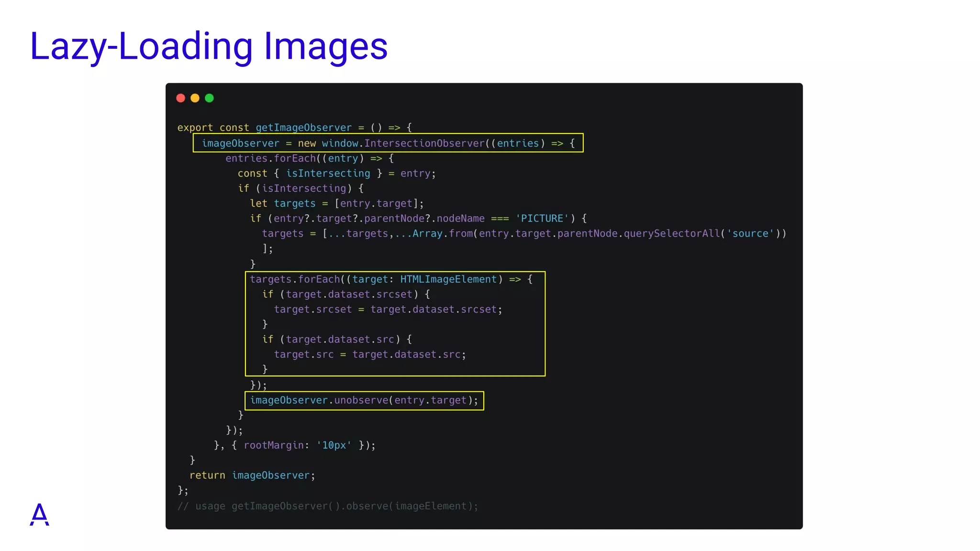
Task: Click the '// usage getImageObserver()' comment line
Action: (327, 506)
